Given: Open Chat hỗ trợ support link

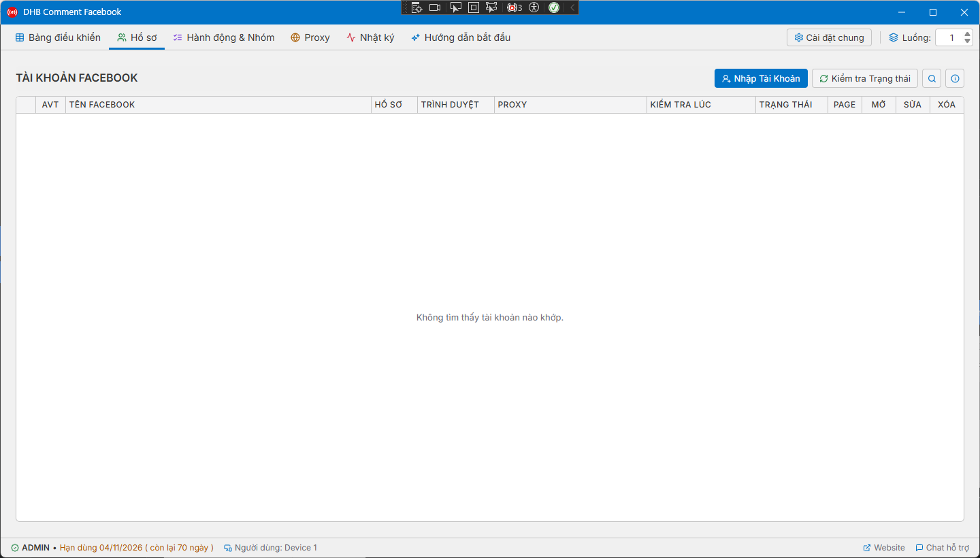Looking at the screenshot, I should click(x=943, y=548).
